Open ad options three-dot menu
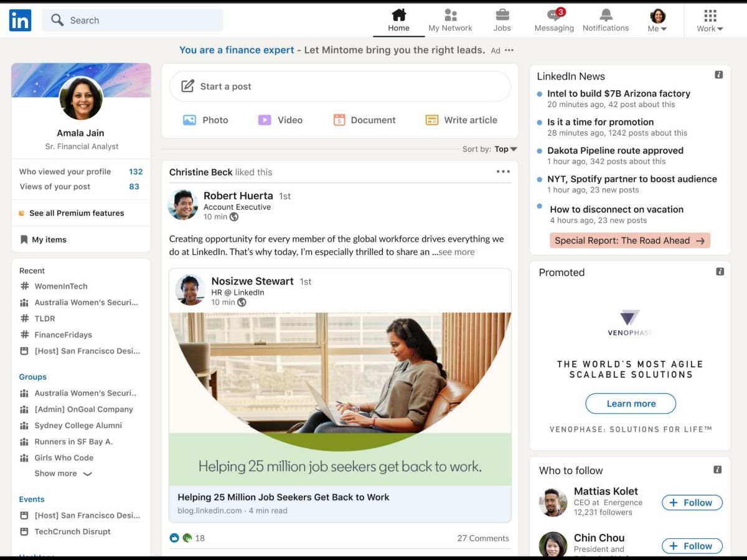Screen dimensions: 747x560 pos(509,50)
